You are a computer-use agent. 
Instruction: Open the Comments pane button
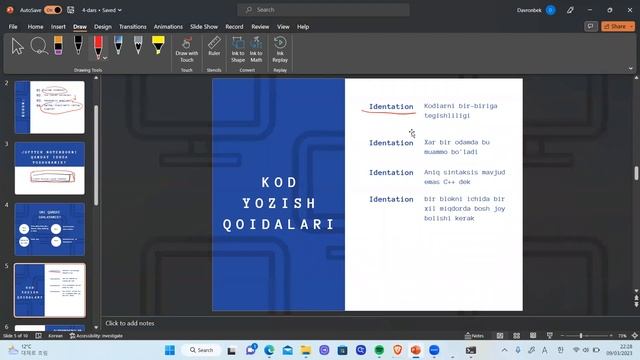[590, 27]
